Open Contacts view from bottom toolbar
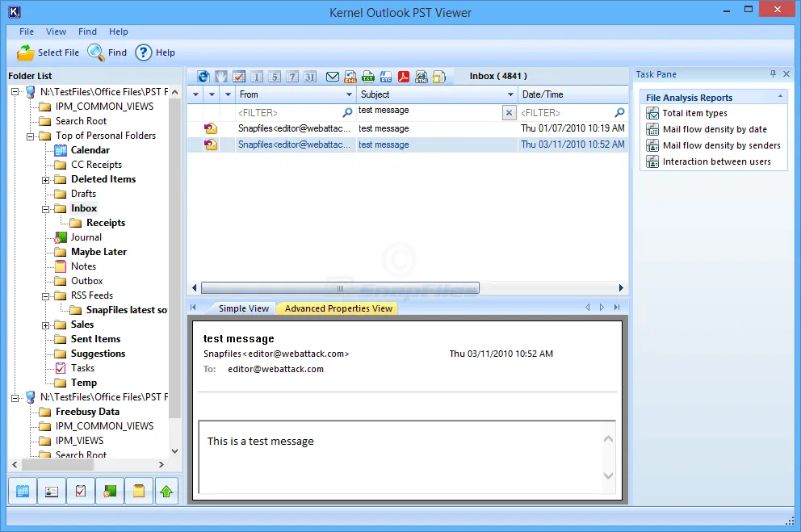 pos(52,491)
